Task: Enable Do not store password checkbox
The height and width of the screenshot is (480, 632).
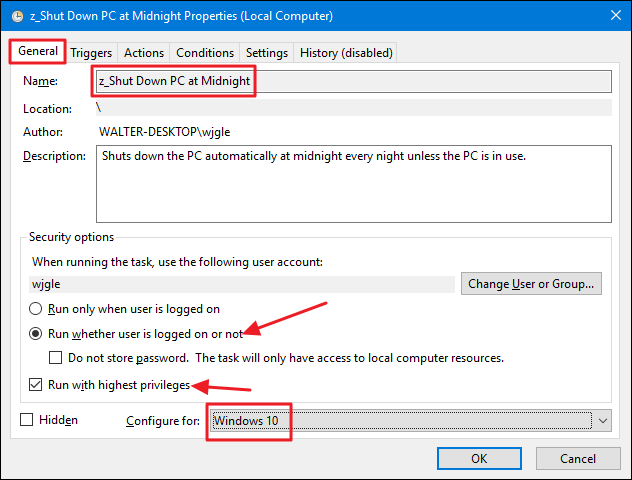Action: point(56,358)
